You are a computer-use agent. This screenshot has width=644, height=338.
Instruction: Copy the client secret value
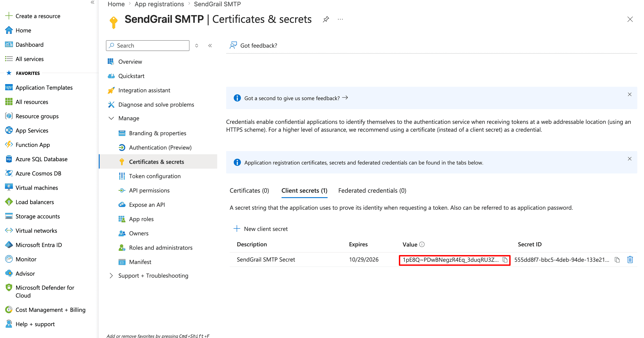pyautogui.click(x=505, y=260)
